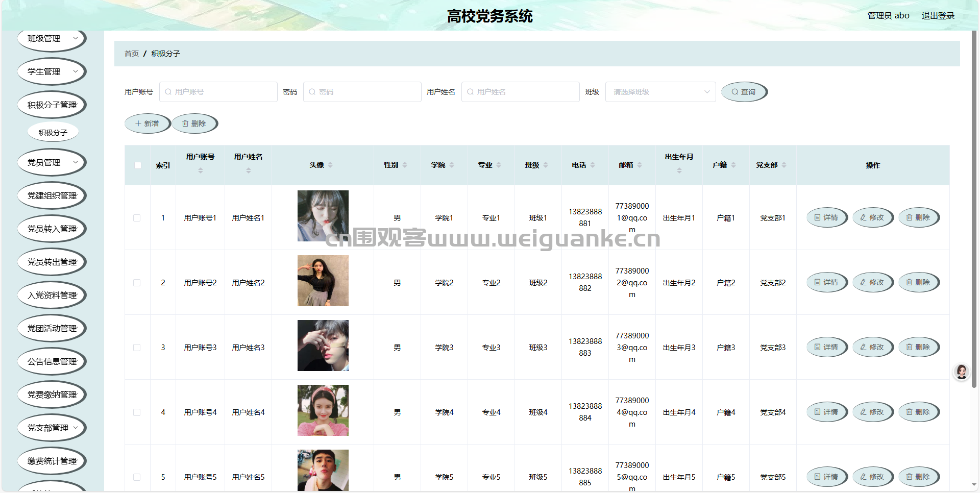
Task: Focus the 用户姓名 search input
Action: 521,92
